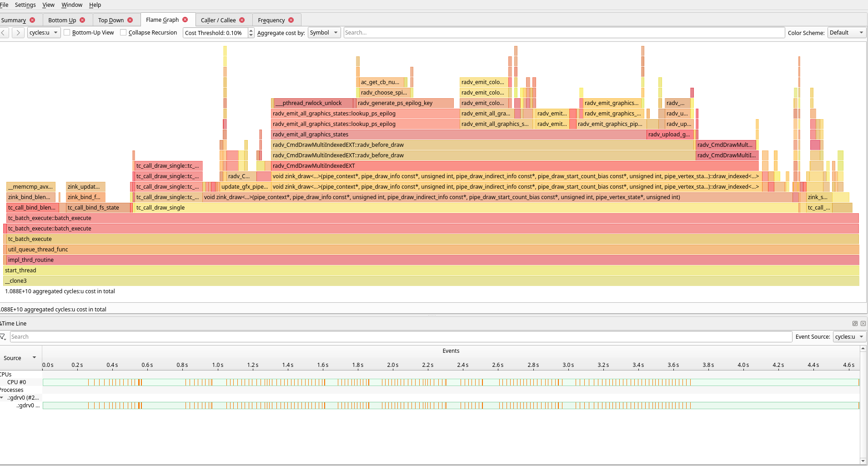Open the Settings menu

pyautogui.click(x=25, y=5)
